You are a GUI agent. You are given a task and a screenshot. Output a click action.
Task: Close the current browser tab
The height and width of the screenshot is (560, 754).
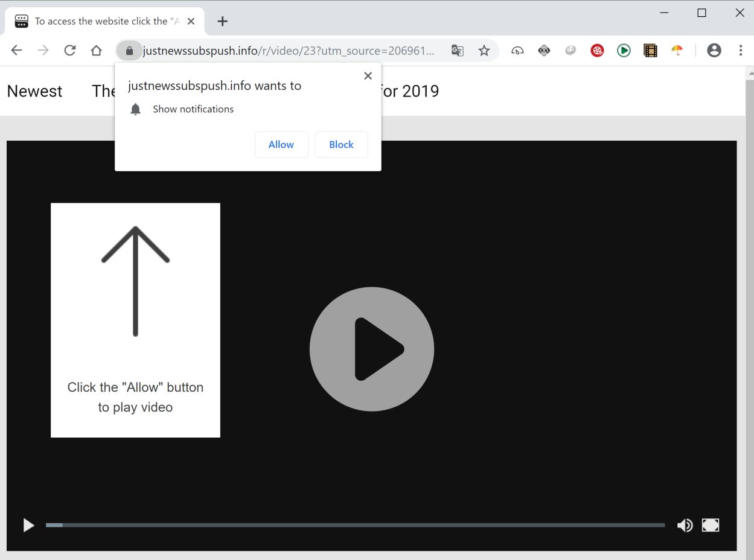[x=191, y=21]
